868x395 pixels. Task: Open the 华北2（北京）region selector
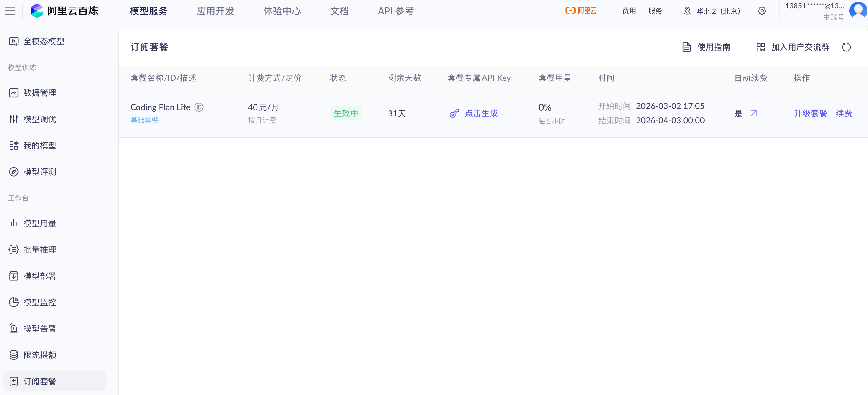[x=712, y=11]
